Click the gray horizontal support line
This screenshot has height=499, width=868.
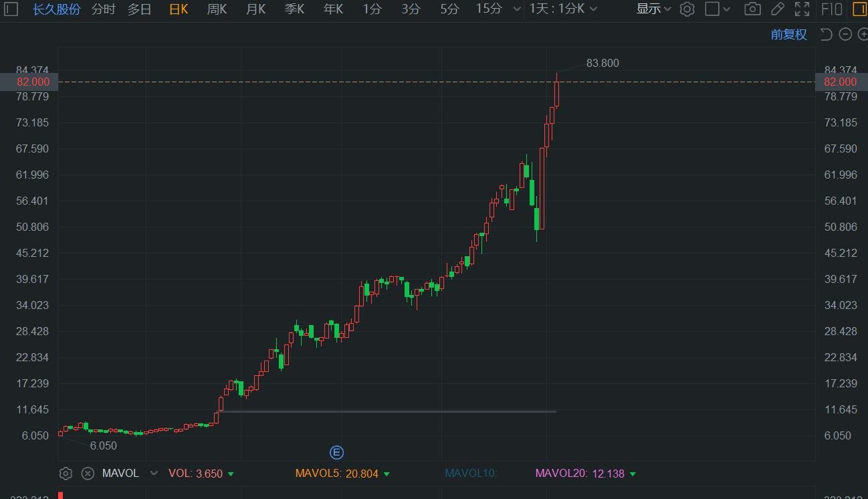click(388, 411)
